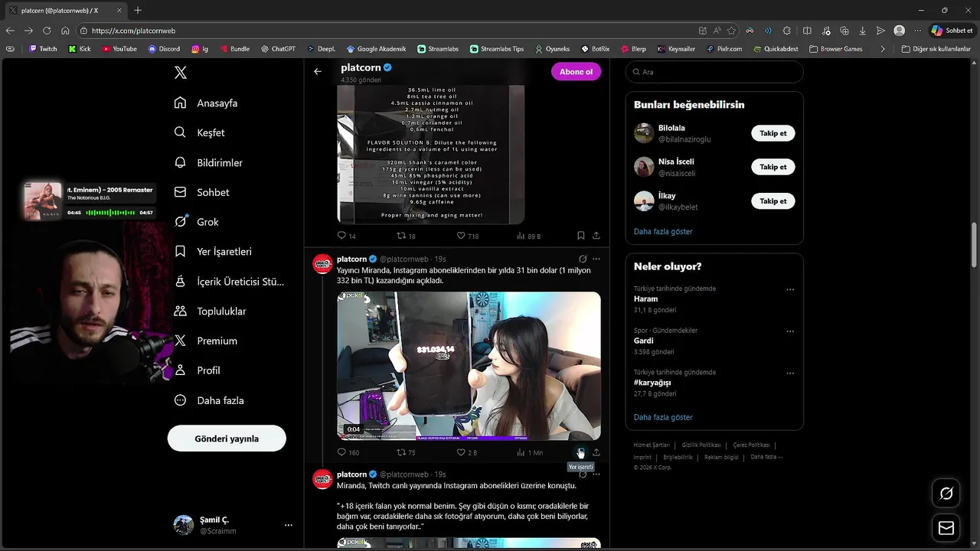Screen dimensions: 980x551
Task: Reply to the post with 14 comments
Action: tap(347, 236)
